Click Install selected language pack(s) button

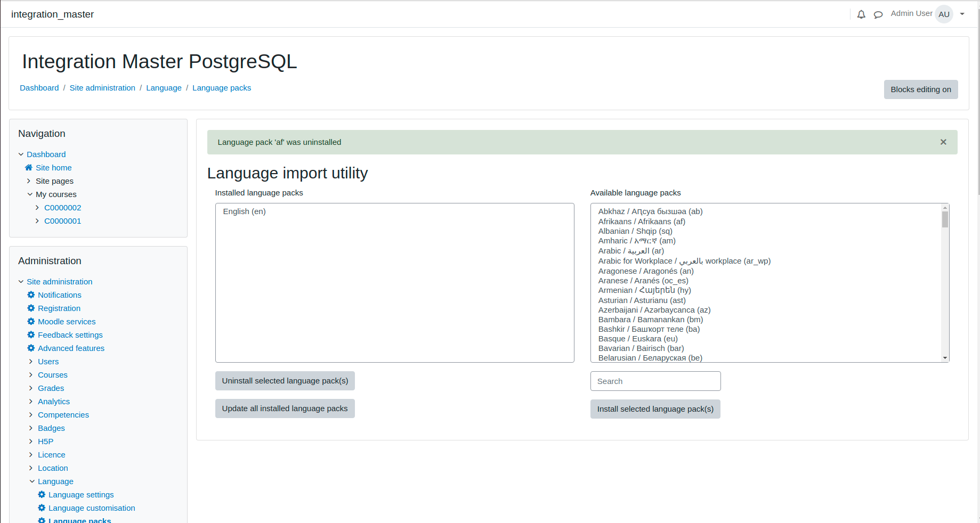(x=655, y=409)
